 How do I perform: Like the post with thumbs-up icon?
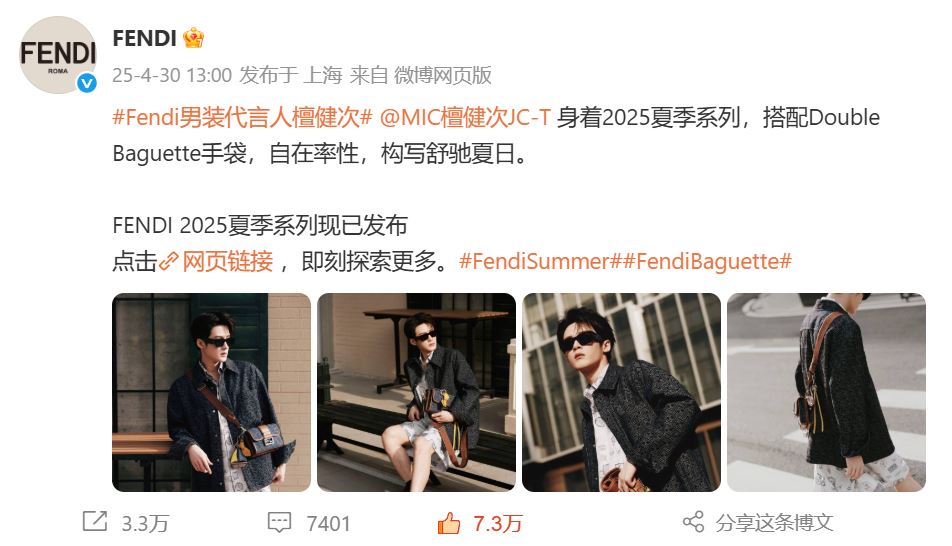pyautogui.click(x=449, y=523)
